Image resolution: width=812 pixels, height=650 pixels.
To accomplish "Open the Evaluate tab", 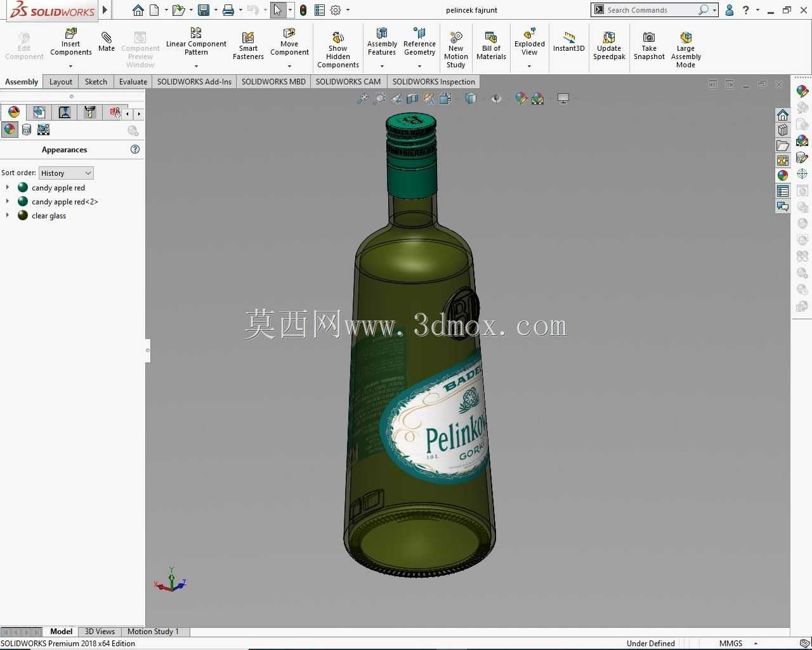I will click(133, 81).
